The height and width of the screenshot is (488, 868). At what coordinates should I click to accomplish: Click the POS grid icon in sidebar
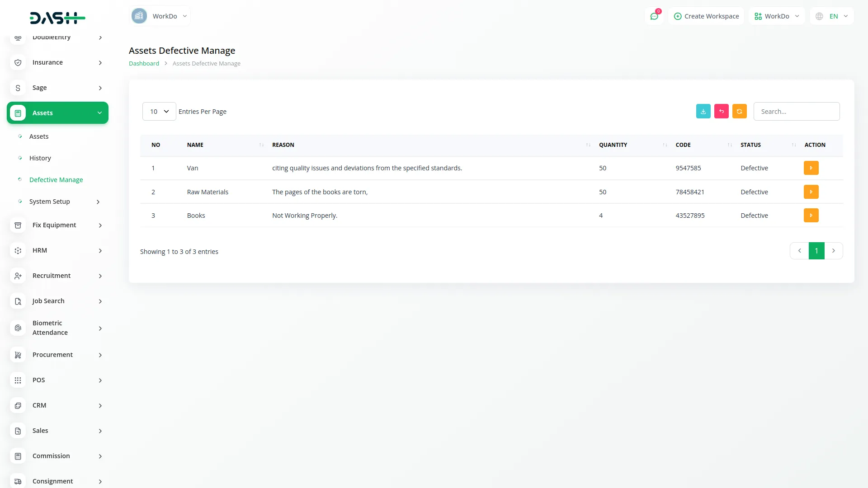tap(18, 380)
